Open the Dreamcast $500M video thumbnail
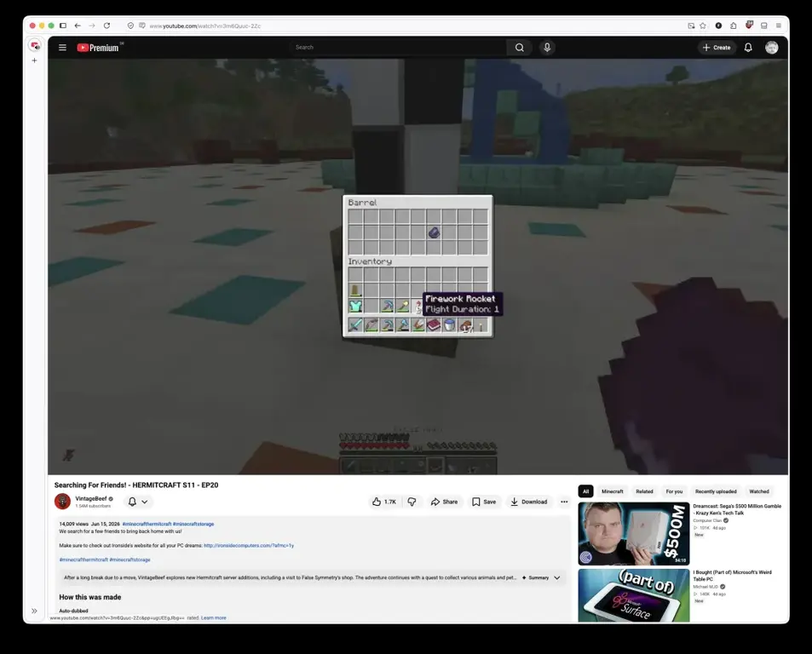This screenshot has height=654, width=812. [x=634, y=533]
